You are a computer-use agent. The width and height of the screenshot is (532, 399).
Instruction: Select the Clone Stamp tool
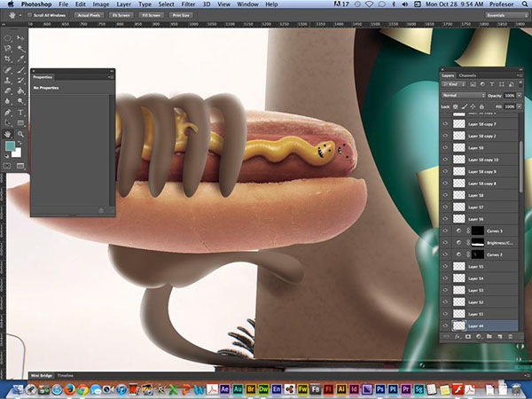[x=7, y=81]
